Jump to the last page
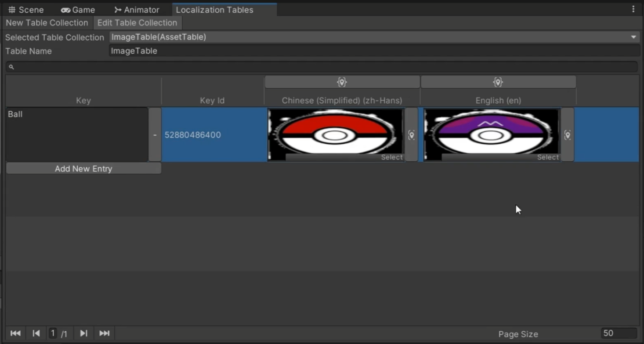The image size is (644, 344). (x=105, y=333)
